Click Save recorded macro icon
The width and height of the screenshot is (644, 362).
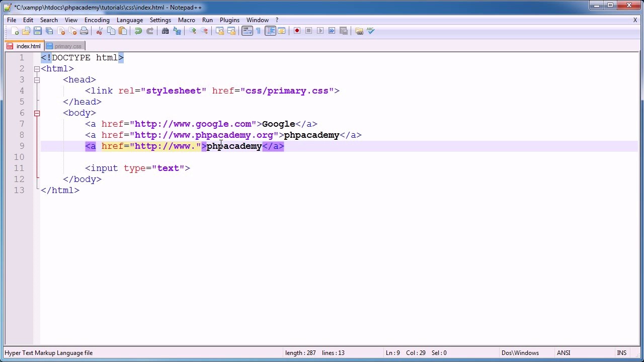[344, 31]
